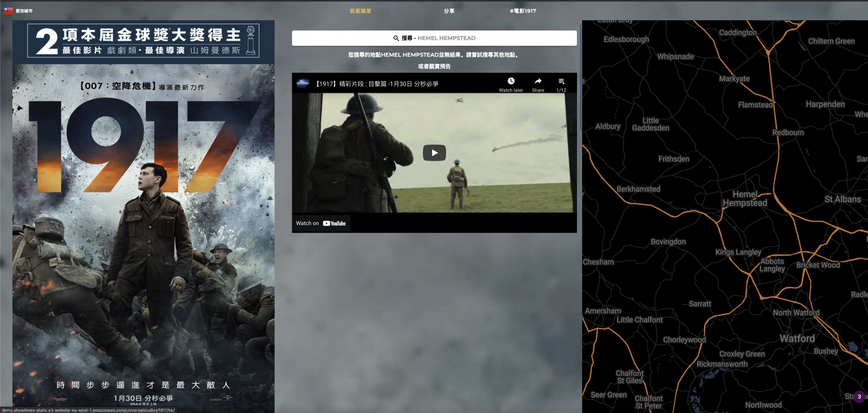Viewport: 868px width, 413px height.
Task: Click the Northwood map label
Action: click(763, 405)
